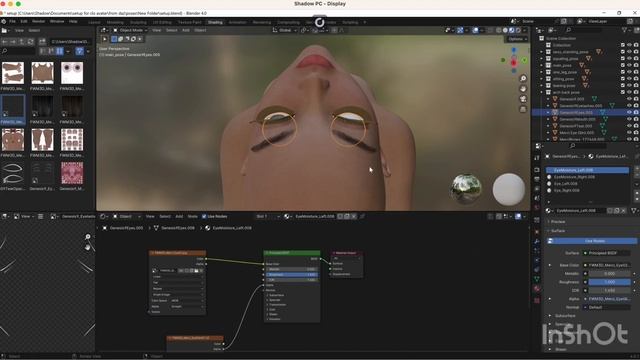Click the IOR value field in properties
Image resolution: width=640 pixels, height=360 pixels.
pyautogui.click(x=610, y=291)
